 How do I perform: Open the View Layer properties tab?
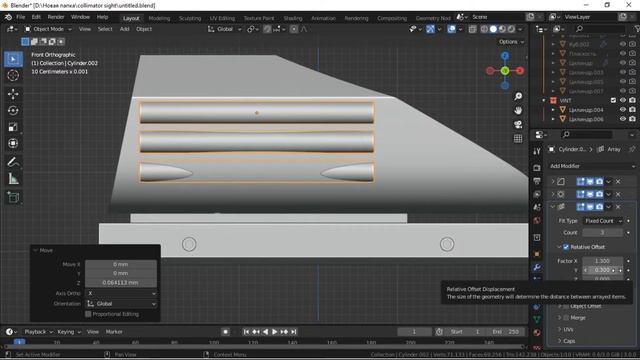pyautogui.click(x=537, y=194)
